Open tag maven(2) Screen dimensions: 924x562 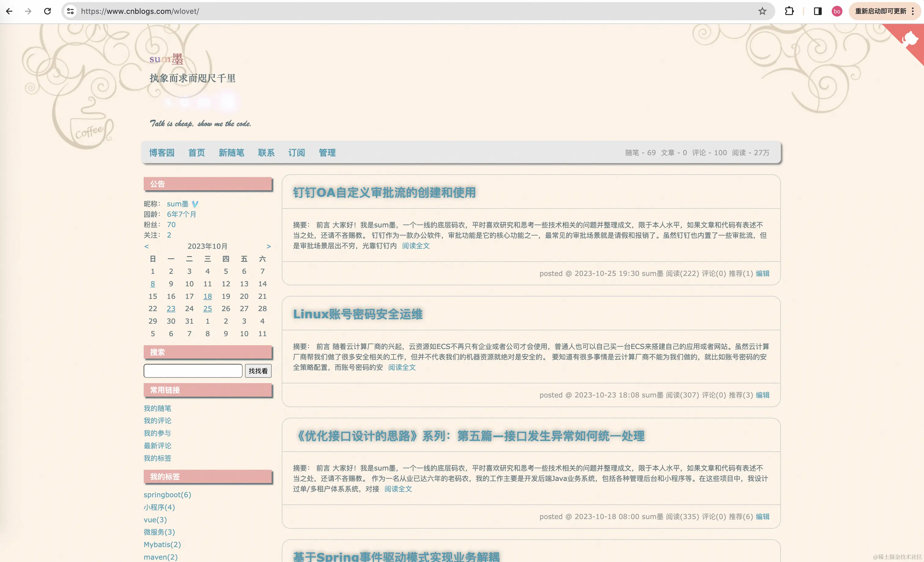point(160,557)
